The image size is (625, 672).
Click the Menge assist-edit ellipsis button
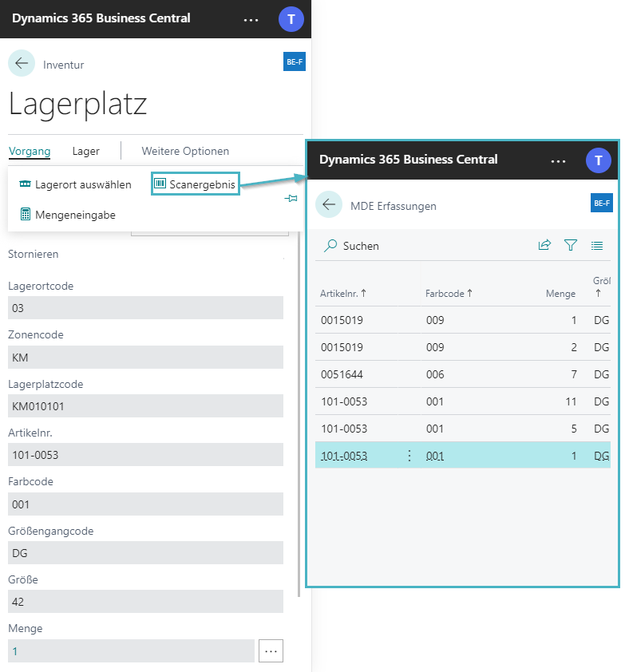coord(271,651)
